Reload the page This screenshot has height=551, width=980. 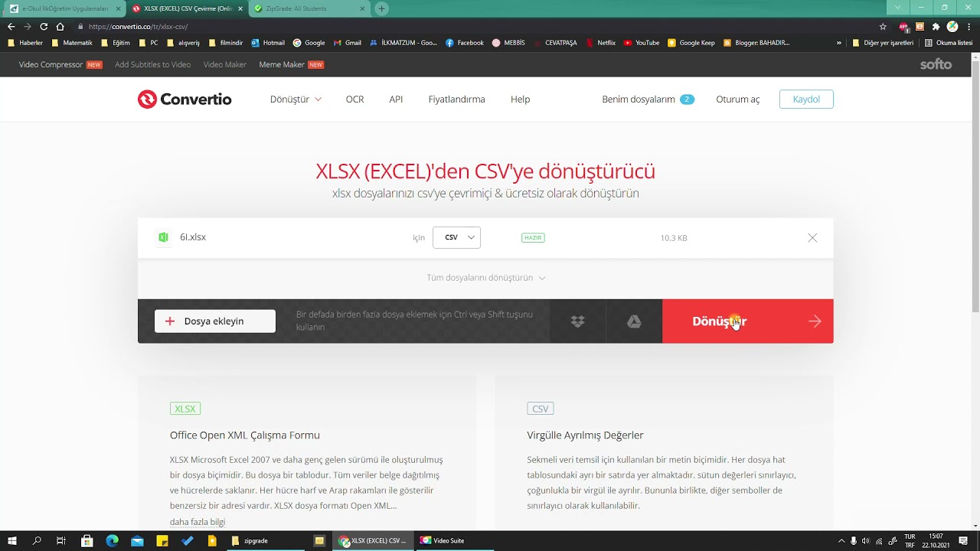pyautogui.click(x=44, y=26)
